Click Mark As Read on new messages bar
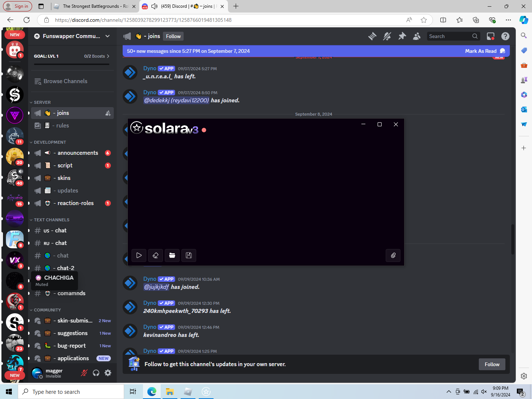532x399 pixels. [485, 51]
